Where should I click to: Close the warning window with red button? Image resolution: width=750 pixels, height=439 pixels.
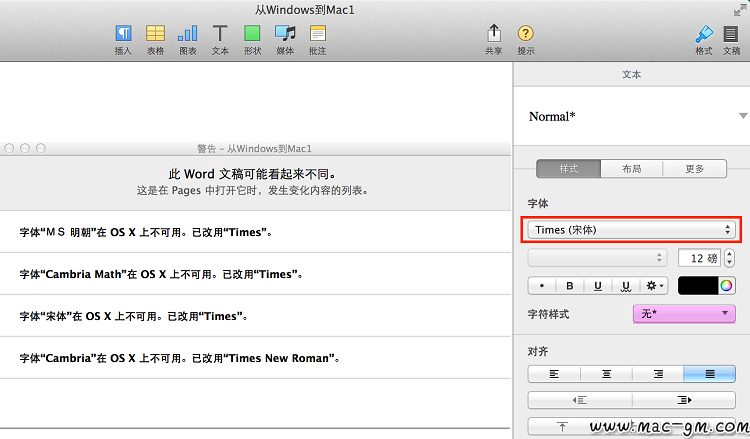(x=9, y=148)
